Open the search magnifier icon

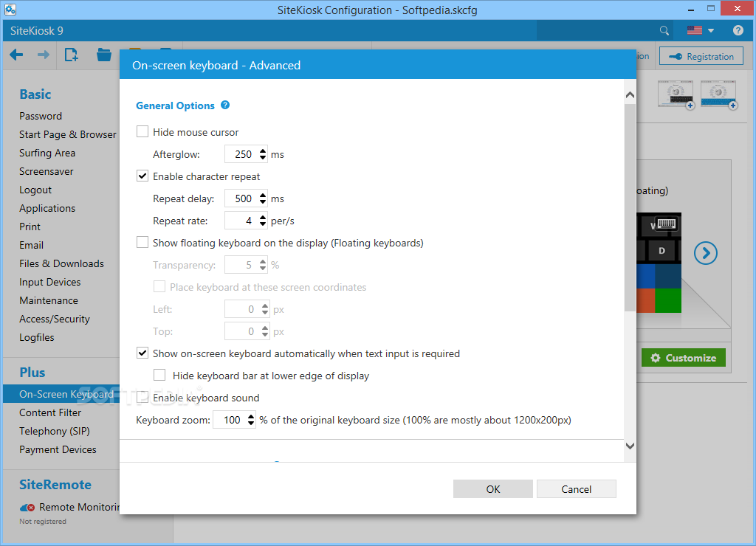coord(664,31)
